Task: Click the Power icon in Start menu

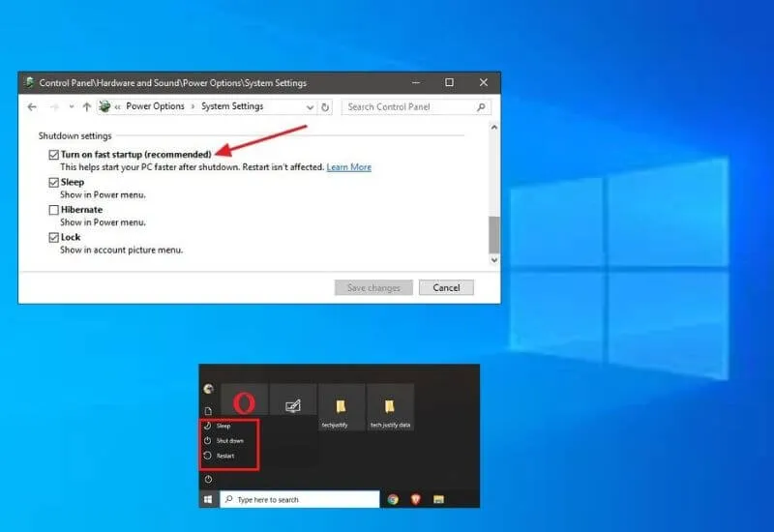Action: click(x=208, y=479)
